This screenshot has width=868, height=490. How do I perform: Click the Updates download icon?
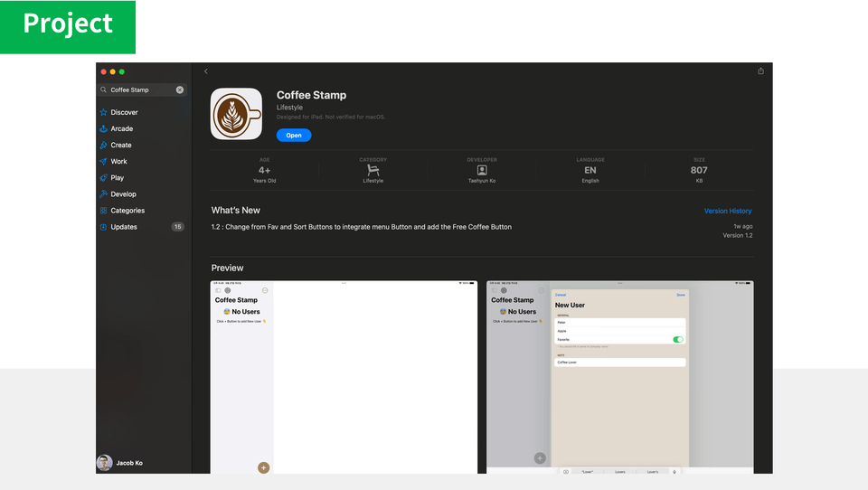tap(103, 227)
